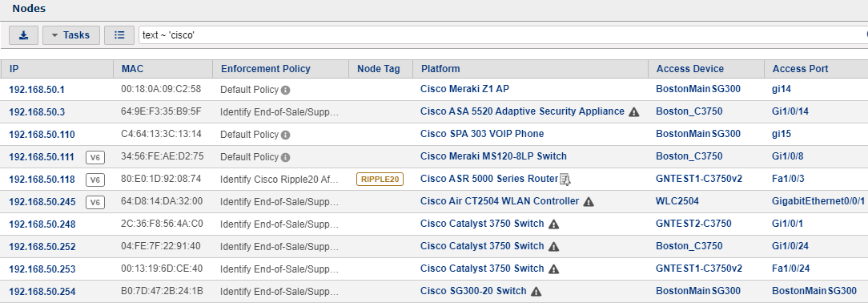868x303 pixels.
Task: Click Identify End-of-Sale policy for 192.168.50.3
Action: pos(279,112)
